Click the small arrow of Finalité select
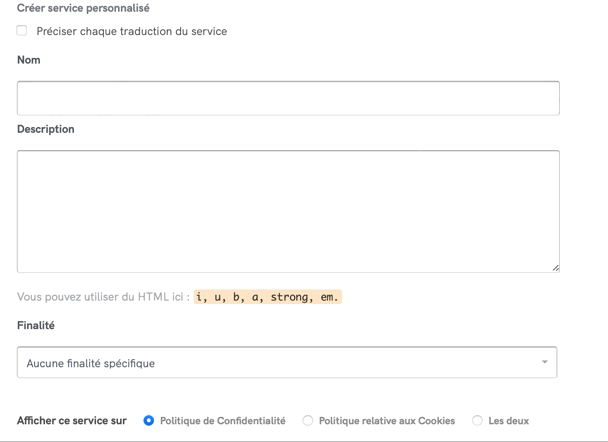This screenshot has height=442, width=608. (545, 361)
